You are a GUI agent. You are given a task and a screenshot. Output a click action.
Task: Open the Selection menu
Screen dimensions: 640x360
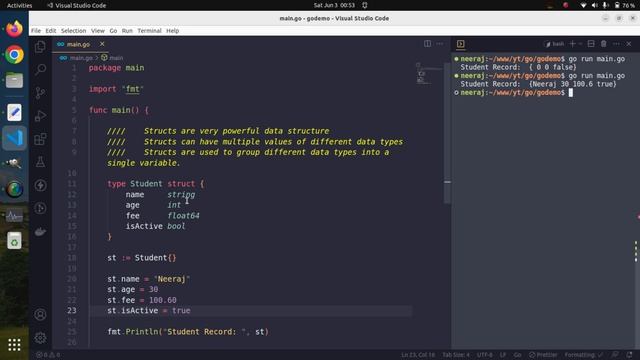[x=73, y=31]
